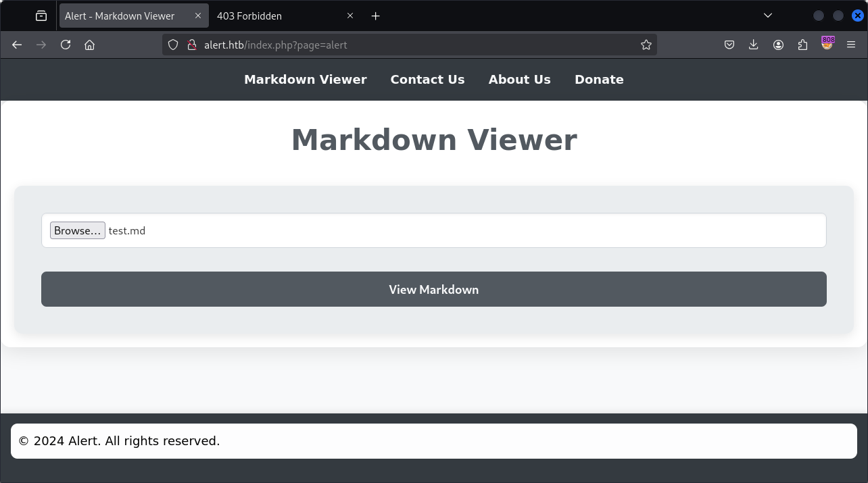Open the recent browsing Firefox View icon

pos(41,16)
